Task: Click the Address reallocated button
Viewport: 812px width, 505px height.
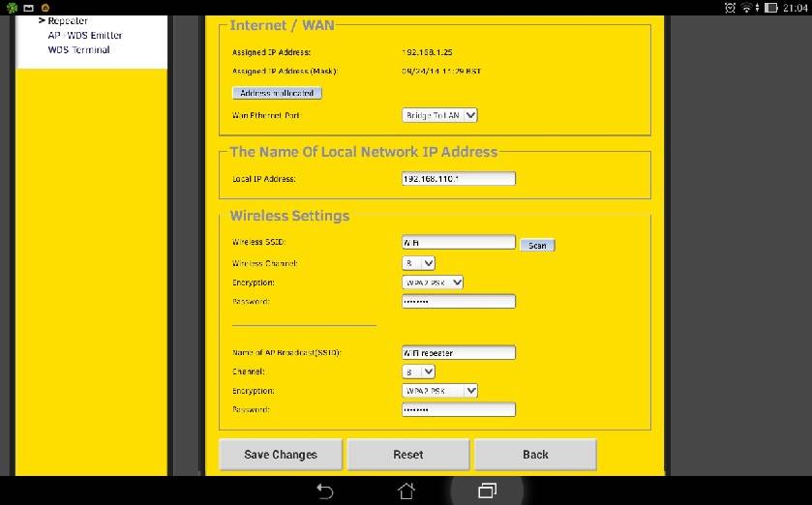Action: click(x=277, y=93)
